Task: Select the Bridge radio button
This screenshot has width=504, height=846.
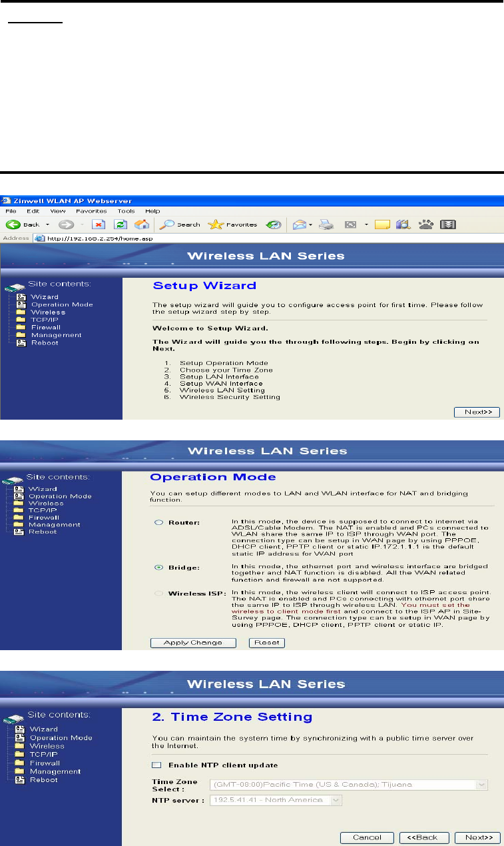Action: 158,568
